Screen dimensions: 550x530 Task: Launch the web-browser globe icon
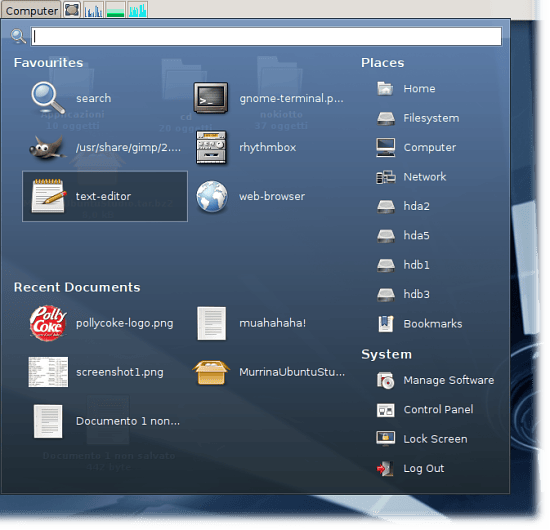click(x=212, y=196)
